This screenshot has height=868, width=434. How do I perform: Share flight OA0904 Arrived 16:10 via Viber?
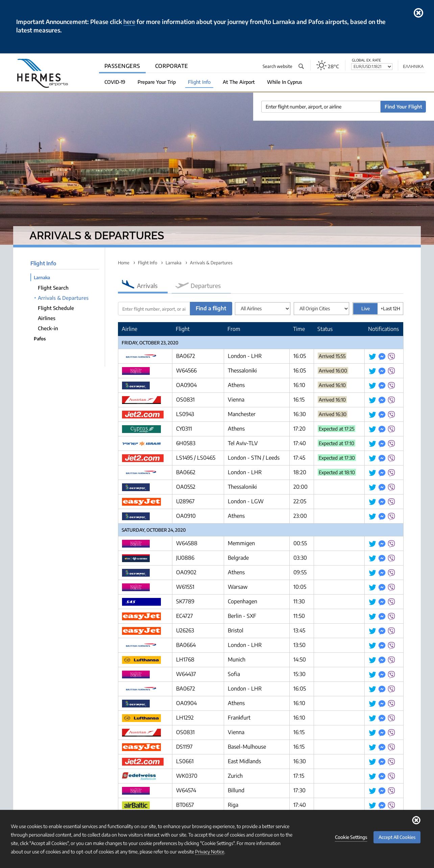pyautogui.click(x=391, y=385)
